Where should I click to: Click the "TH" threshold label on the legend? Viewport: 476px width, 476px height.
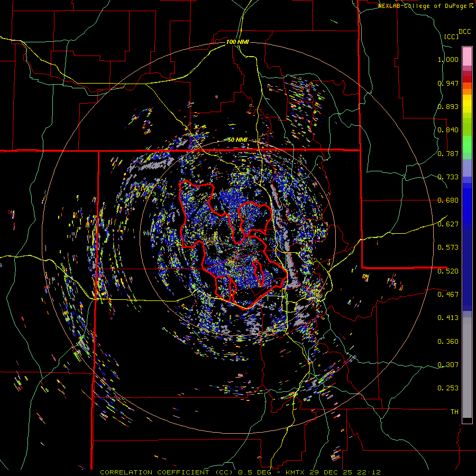(454, 412)
